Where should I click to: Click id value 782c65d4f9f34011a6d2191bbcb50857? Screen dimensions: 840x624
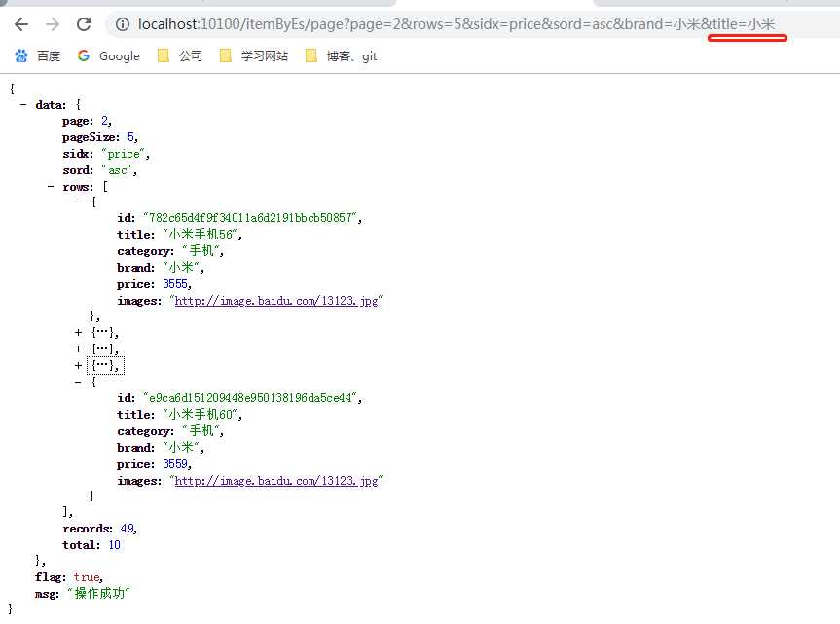[250, 218]
